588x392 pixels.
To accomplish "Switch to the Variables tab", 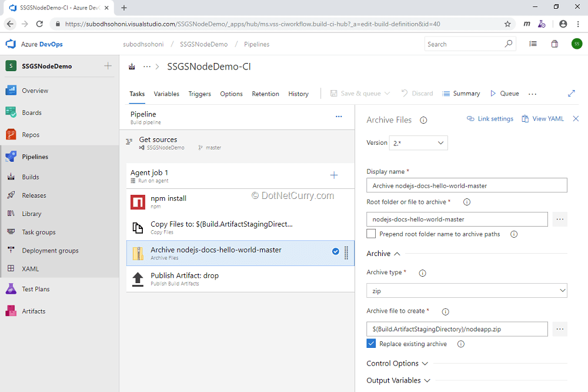I will point(166,94).
